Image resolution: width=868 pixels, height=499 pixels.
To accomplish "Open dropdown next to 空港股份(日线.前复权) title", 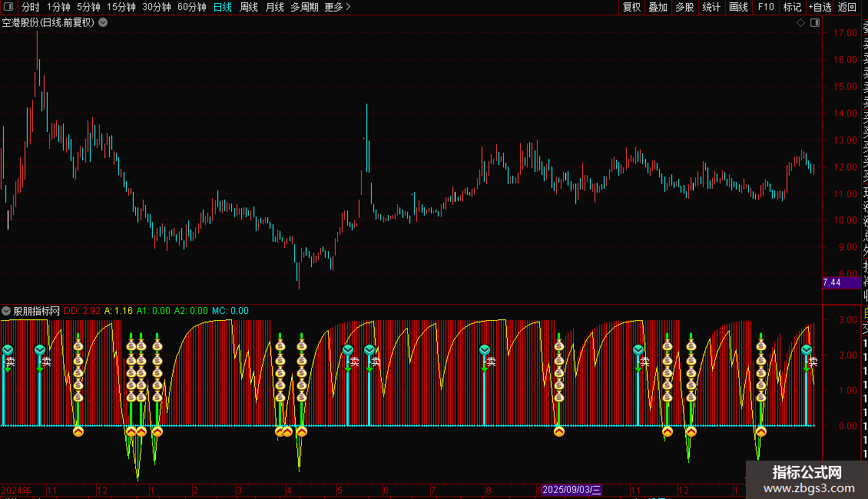I will click(x=103, y=23).
